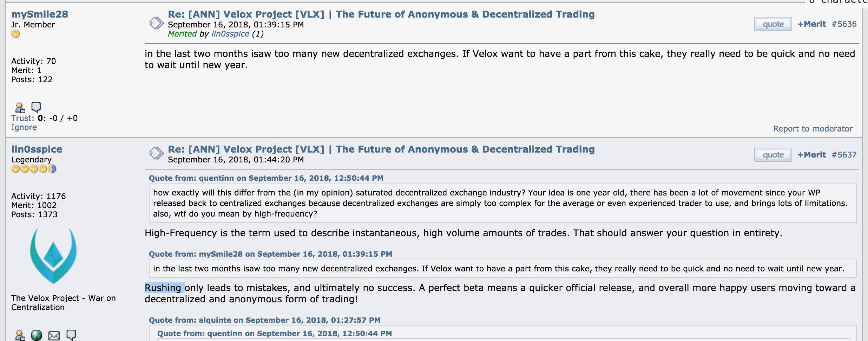Screen dimensions: 868x341
Task: Give +Merit to post #5636
Action: point(811,24)
